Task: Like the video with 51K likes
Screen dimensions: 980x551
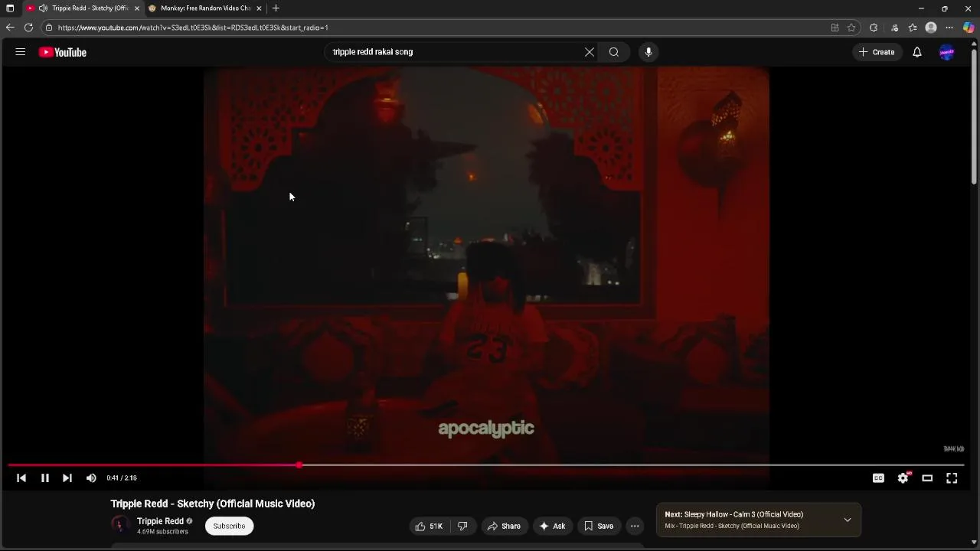Action: click(429, 526)
